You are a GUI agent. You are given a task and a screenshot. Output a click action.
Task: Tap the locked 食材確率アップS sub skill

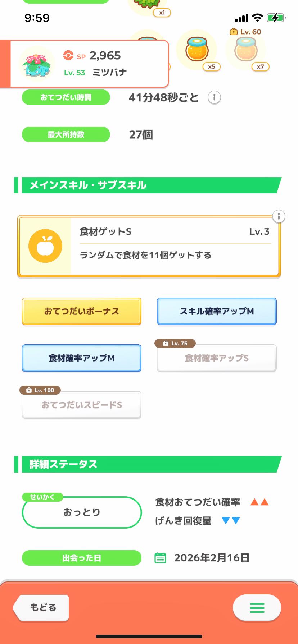217,358
